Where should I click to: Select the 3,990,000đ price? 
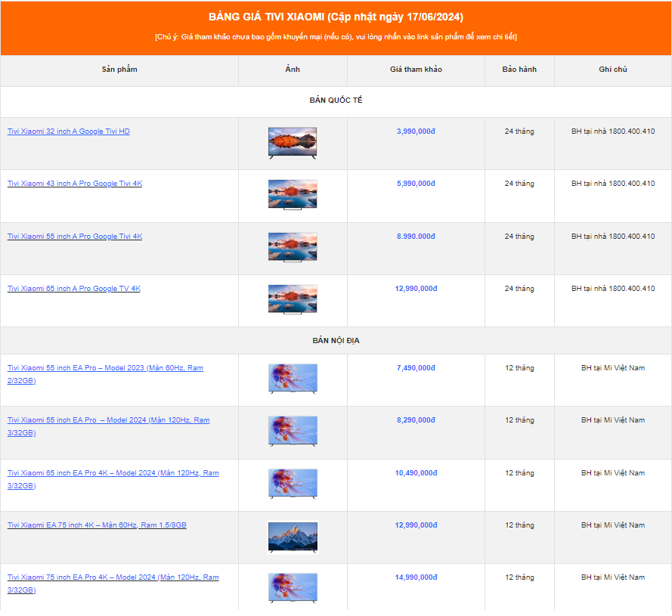(x=416, y=132)
